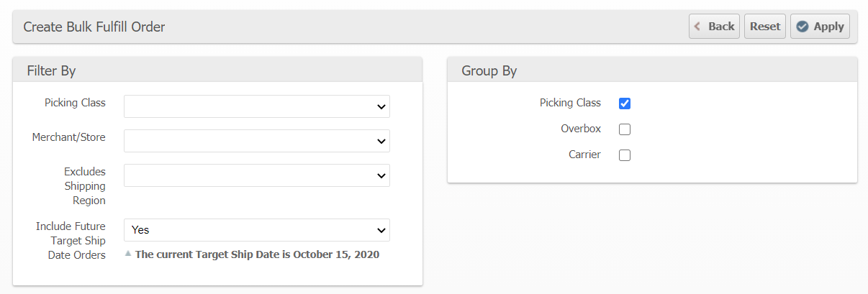The image size is (868, 294).
Task: Click the triangle icon beside the Target Ship Date note
Action: (x=128, y=253)
